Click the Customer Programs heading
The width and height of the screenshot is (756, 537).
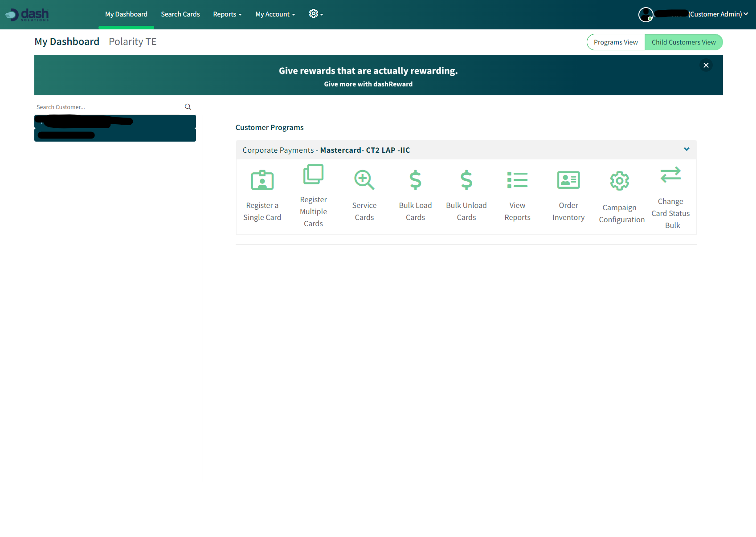[270, 127]
